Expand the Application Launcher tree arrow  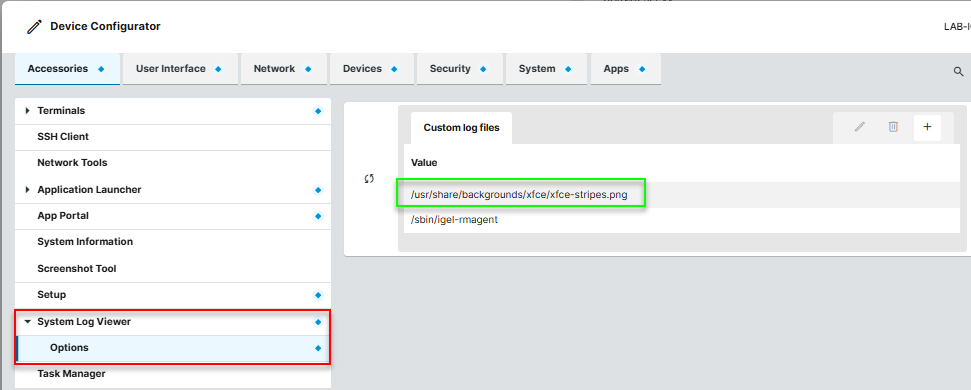27,190
